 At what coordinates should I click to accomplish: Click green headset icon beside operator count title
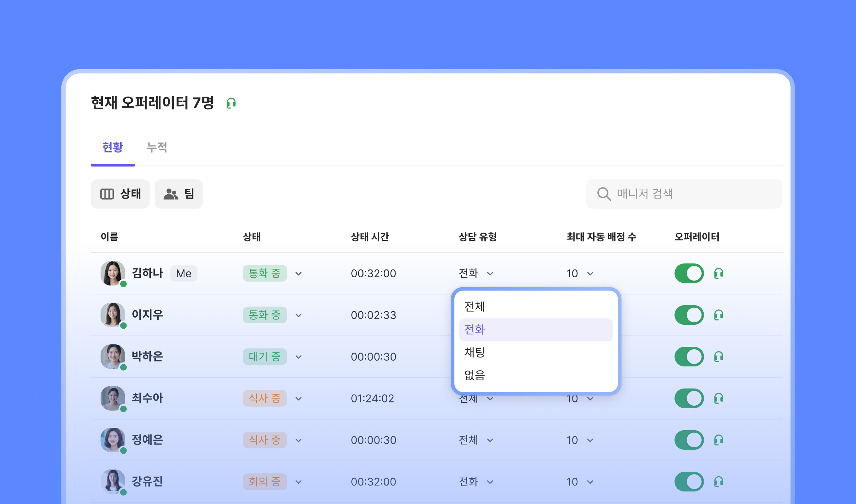[x=231, y=103]
